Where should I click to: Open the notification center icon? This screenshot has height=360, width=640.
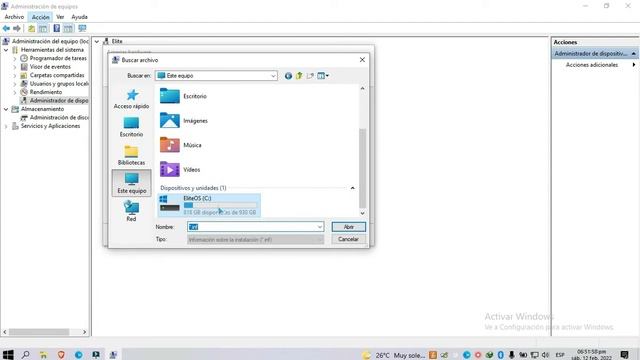point(624,355)
